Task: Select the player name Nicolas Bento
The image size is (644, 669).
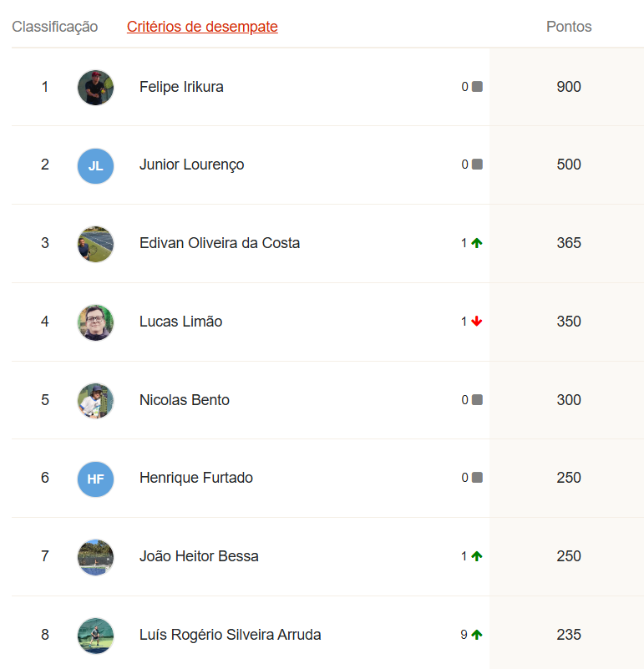Action: [185, 400]
